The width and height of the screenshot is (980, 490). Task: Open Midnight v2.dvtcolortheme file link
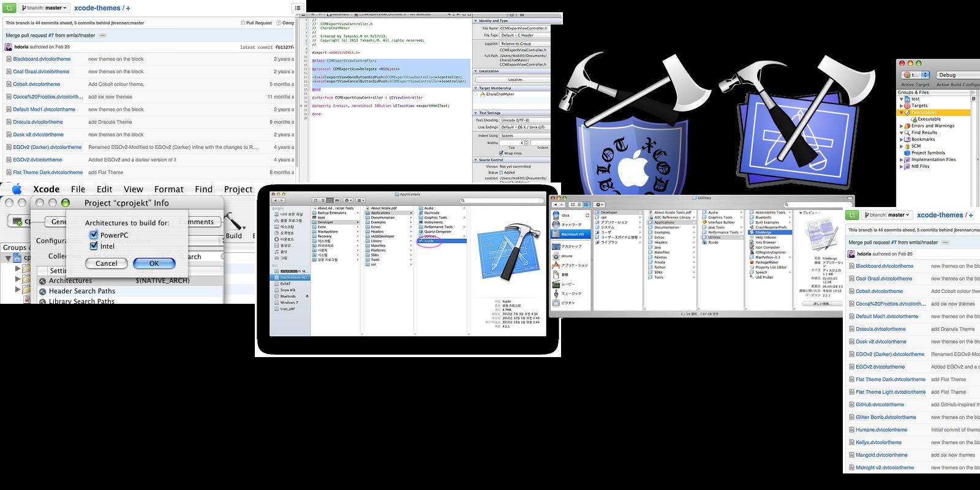pyautogui.click(x=885, y=467)
